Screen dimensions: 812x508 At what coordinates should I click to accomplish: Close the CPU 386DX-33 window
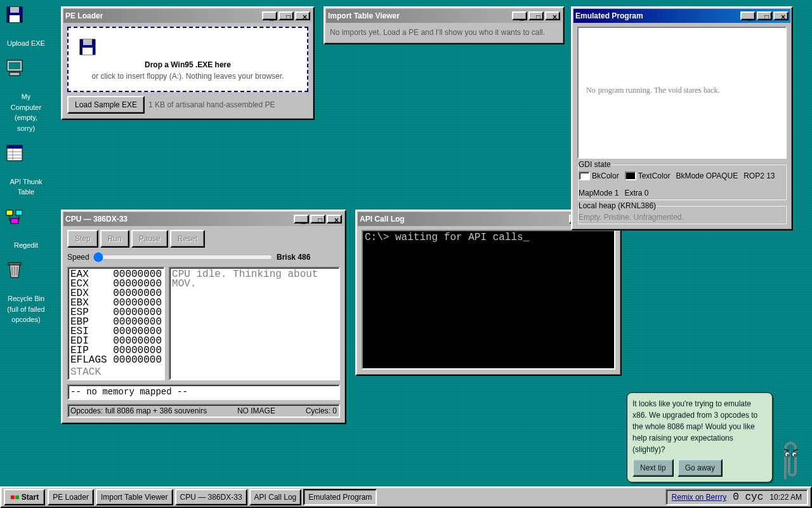pos(334,219)
